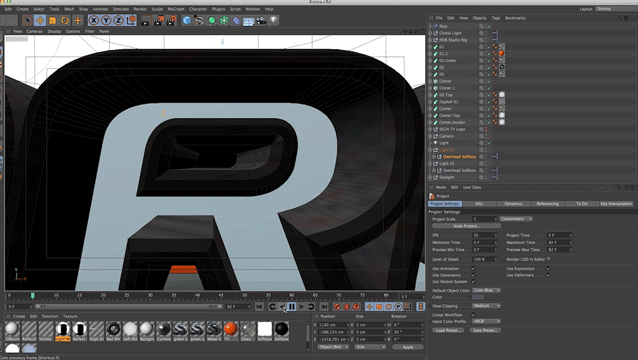Toggle Use Generators checkbox

click(474, 275)
